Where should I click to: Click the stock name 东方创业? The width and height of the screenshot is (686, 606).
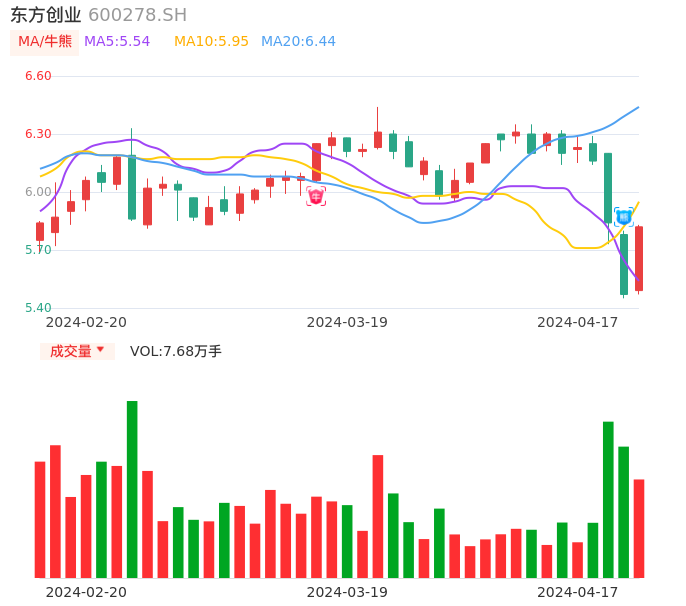[46, 15]
